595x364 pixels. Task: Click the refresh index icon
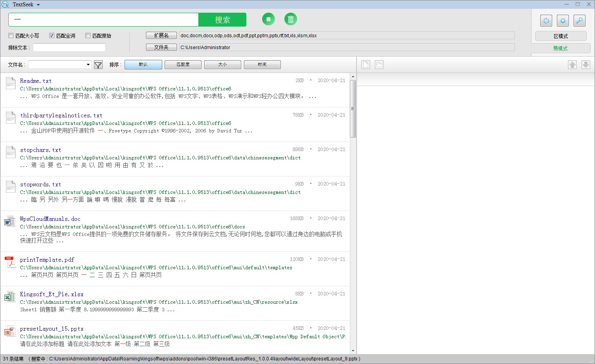(x=546, y=21)
